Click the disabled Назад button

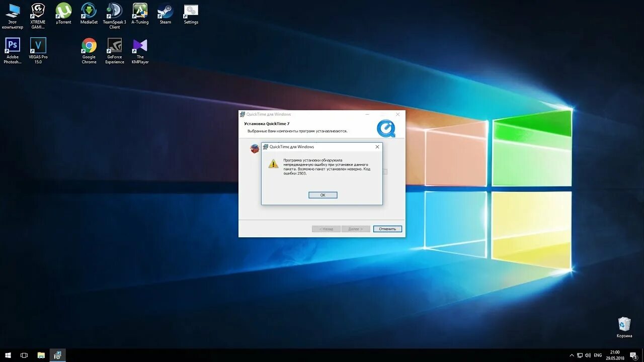pyautogui.click(x=326, y=229)
